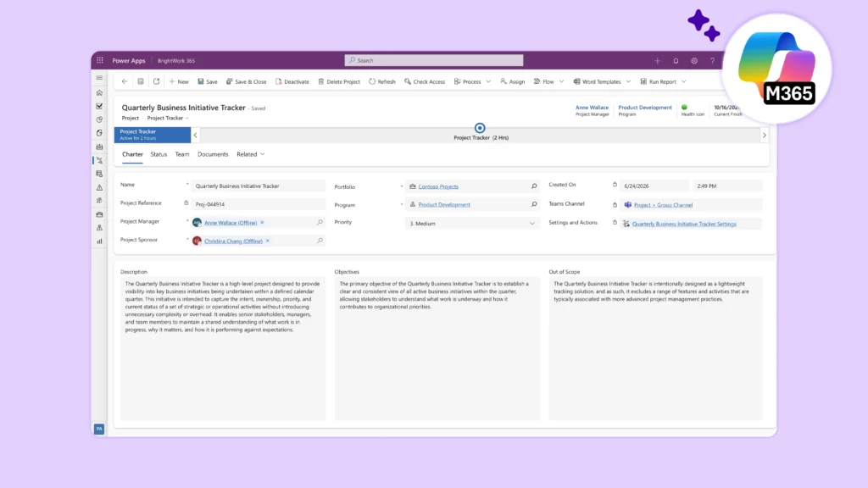Open the Related tab dropdown

250,154
